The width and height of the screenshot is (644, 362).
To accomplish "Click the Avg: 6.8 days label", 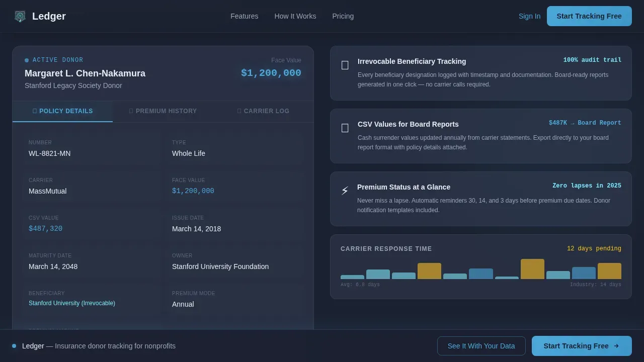I will [x=360, y=285].
